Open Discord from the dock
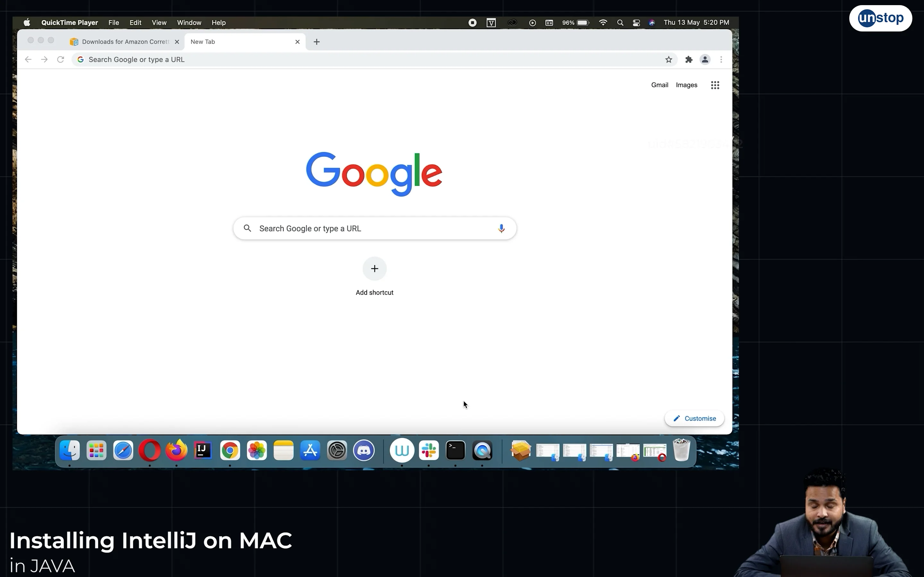Screen dimensions: 924x577 [364, 450]
